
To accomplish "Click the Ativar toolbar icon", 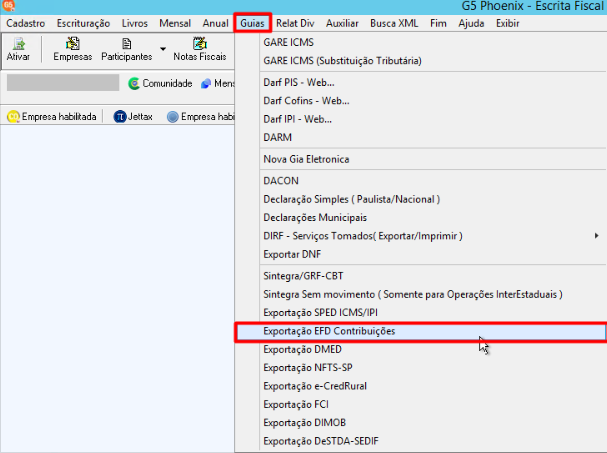I will pyautogui.click(x=18, y=44).
